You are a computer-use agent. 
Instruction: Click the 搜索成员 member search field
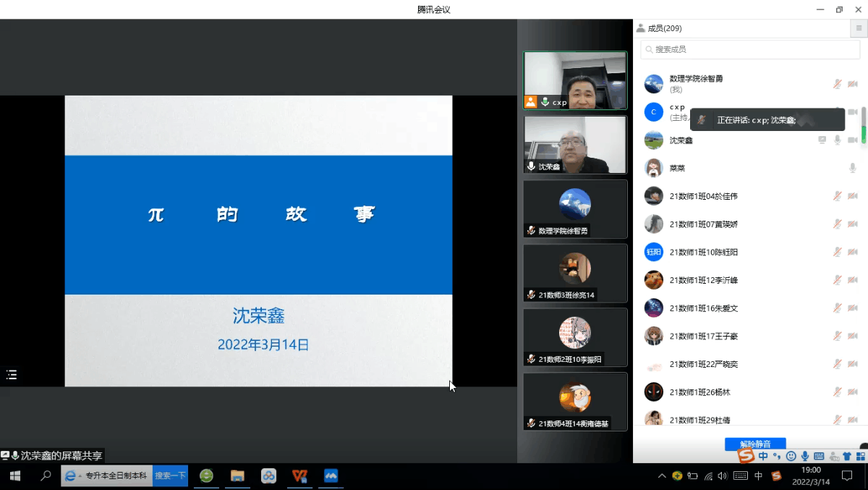click(750, 49)
